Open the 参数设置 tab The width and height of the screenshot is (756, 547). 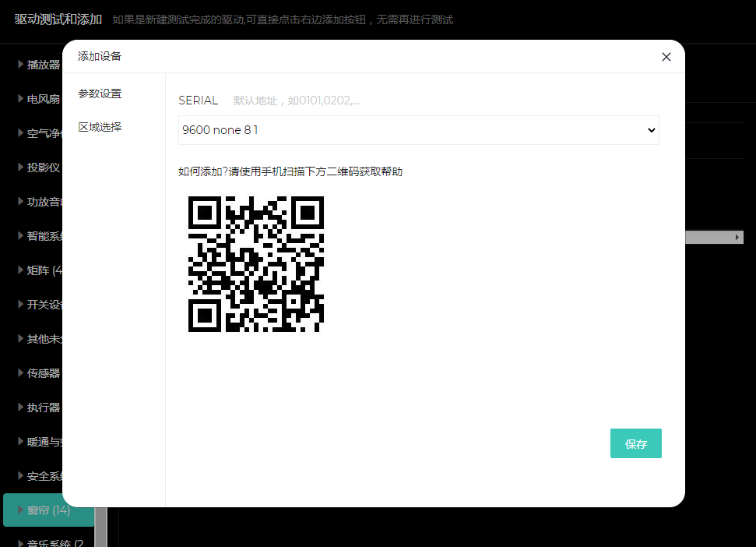pyautogui.click(x=100, y=94)
